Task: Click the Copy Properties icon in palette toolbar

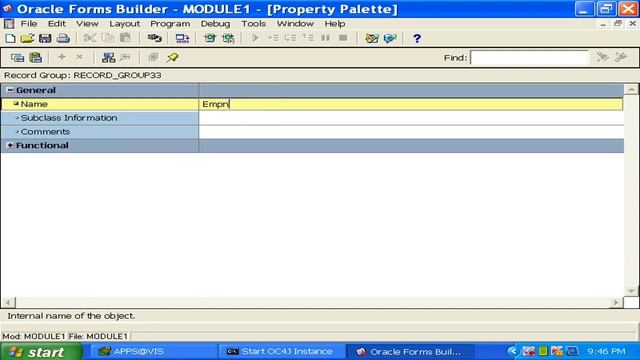Action: pos(17,58)
